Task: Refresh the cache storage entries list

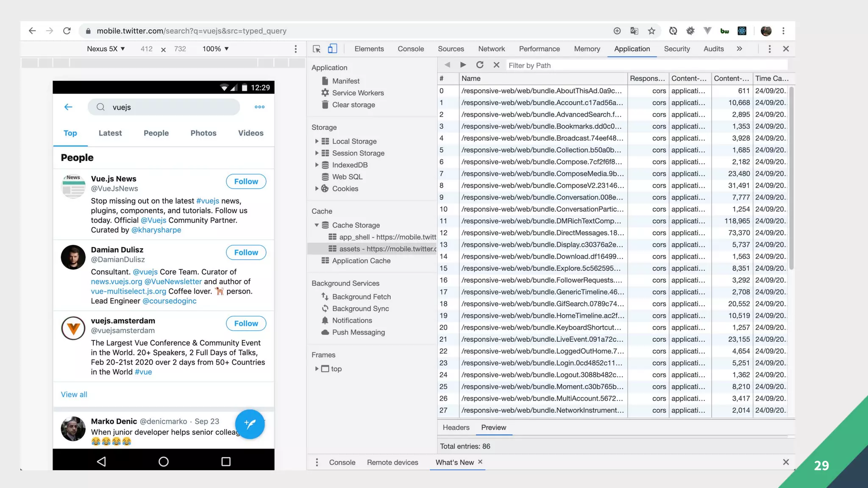Action: point(480,65)
